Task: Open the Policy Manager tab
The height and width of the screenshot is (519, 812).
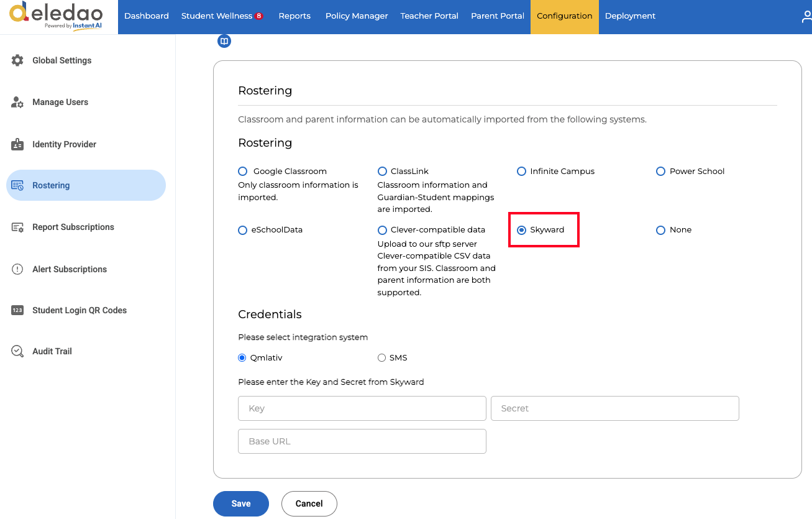Action: pyautogui.click(x=357, y=16)
